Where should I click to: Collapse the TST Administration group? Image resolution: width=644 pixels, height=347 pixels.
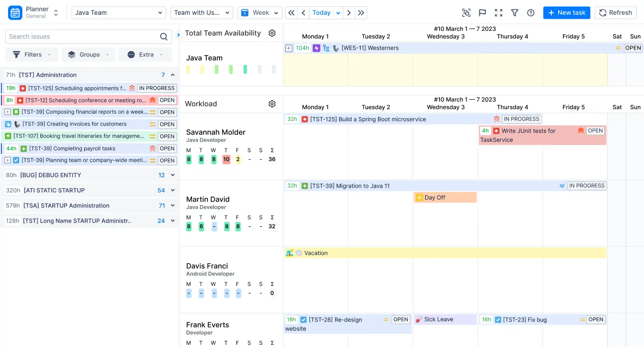pyautogui.click(x=173, y=75)
